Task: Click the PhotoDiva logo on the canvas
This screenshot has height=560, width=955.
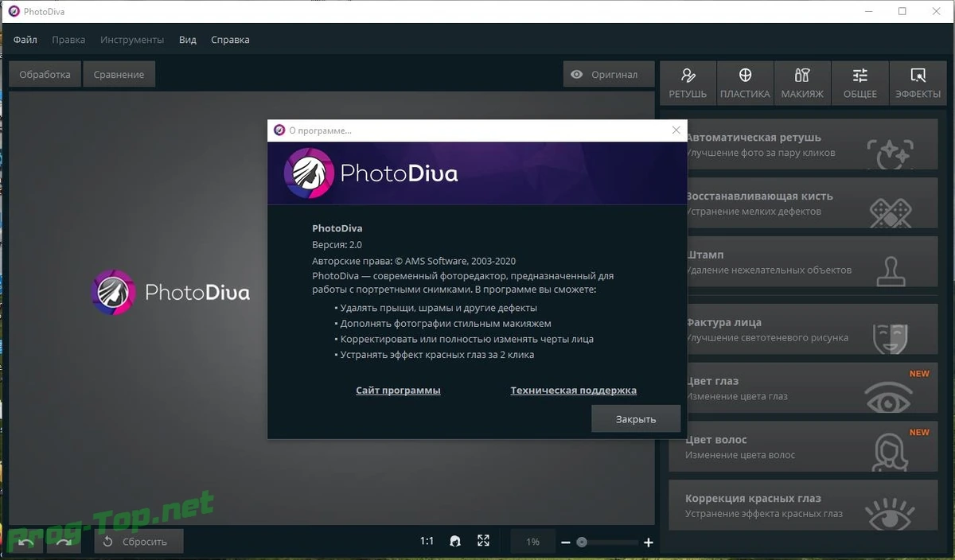Action: 170,293
